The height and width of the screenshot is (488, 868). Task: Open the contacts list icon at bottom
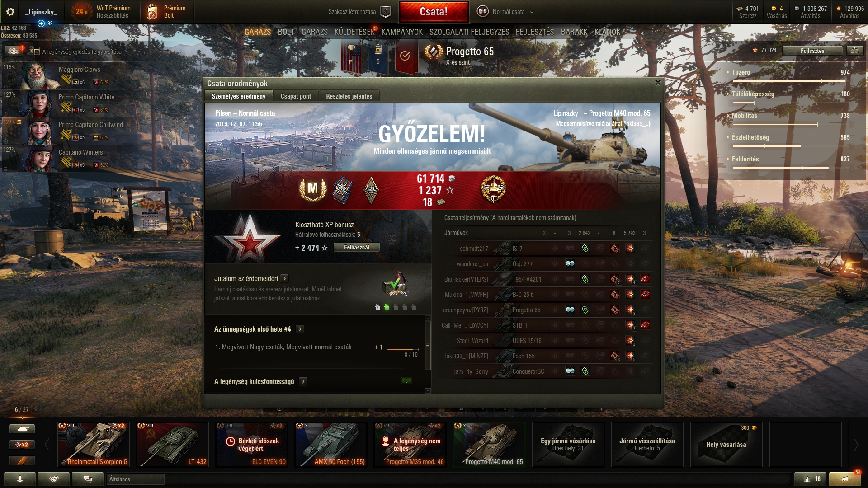[x=20, y=479]
